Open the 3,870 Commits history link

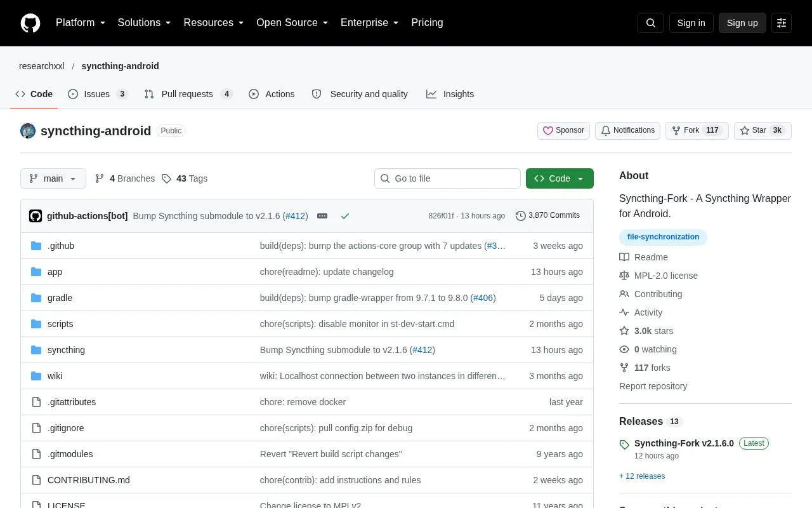coord(548,216)
